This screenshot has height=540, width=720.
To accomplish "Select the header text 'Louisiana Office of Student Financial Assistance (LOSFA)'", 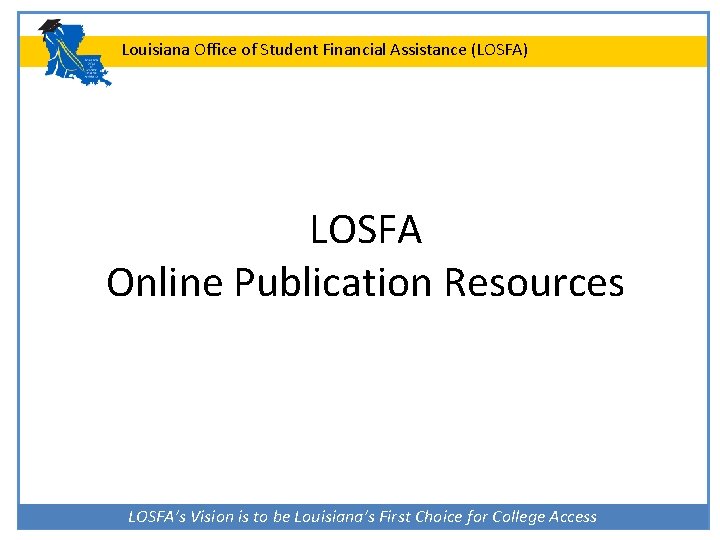I will click(x=325, y=50).
